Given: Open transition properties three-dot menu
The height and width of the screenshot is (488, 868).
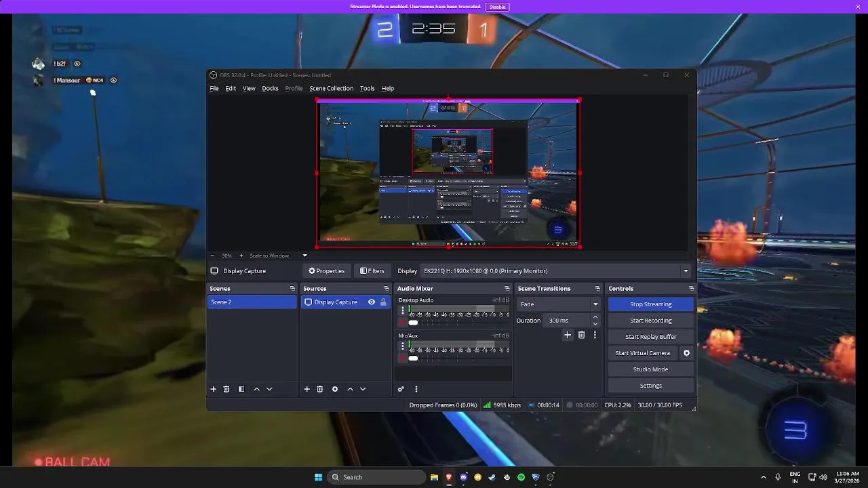Looking at the screenshot, I should coord(595,335).
